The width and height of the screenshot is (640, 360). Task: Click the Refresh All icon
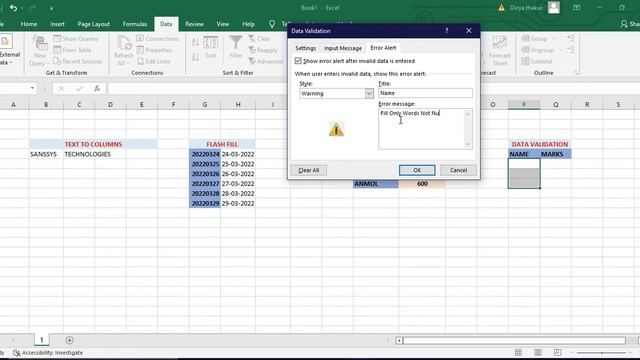tap(123, 51)
